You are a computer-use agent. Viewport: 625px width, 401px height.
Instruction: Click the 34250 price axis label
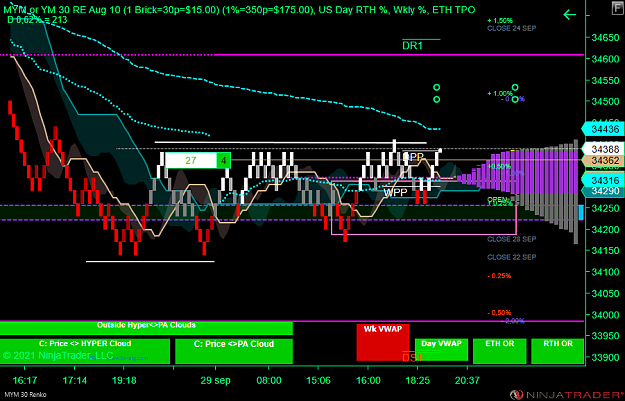click(605, 208)
